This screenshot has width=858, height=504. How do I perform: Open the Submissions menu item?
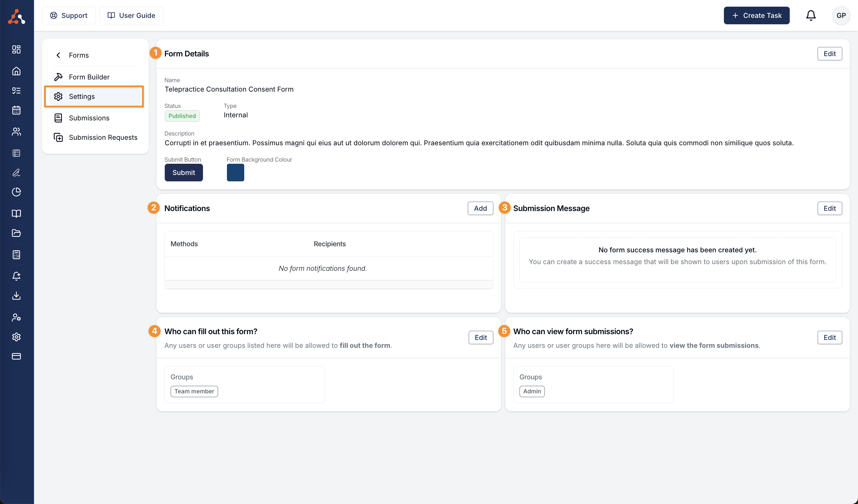click(89, 118)
